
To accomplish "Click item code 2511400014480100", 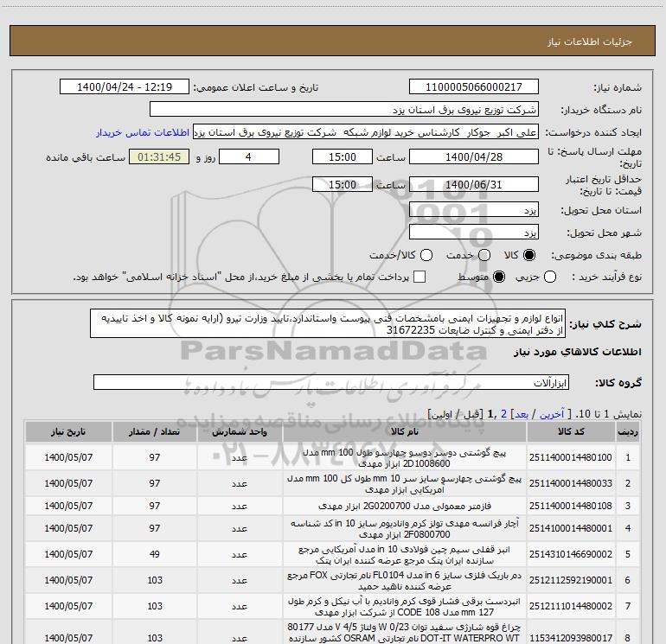I will click(x=571, y=457).
